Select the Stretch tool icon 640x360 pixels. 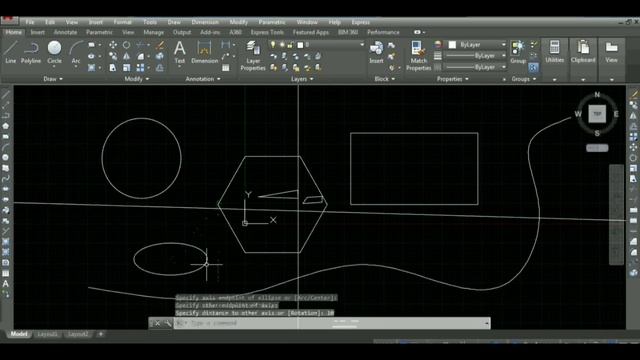pos(113,68)
